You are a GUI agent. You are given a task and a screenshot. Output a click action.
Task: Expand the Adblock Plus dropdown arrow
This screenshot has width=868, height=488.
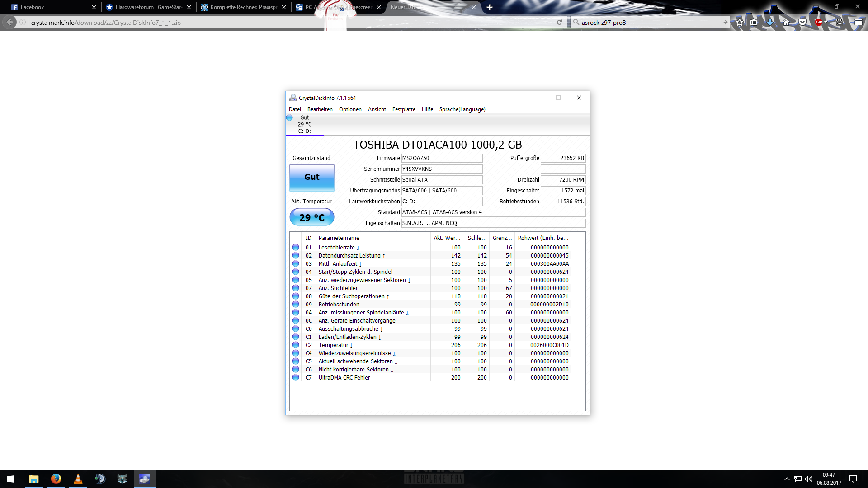click(826, 22)
